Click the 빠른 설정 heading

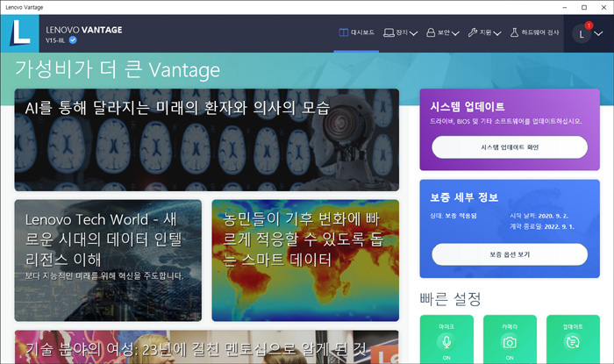450,299
